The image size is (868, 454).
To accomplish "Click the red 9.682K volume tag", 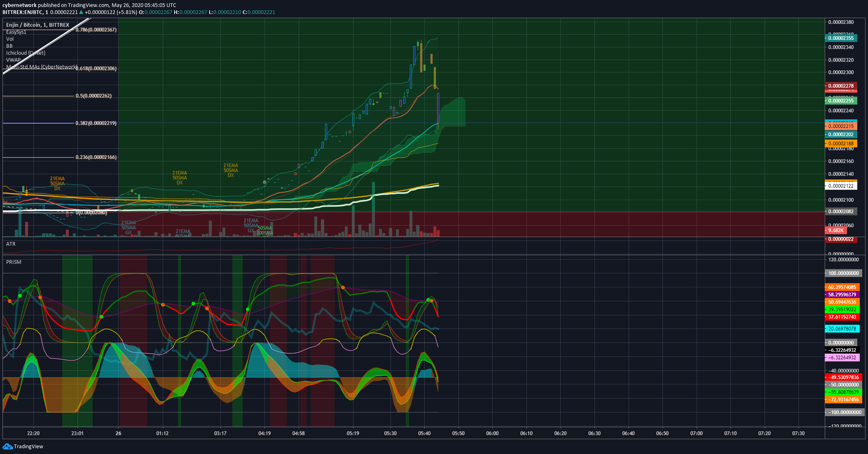I will pyautogui.click(x=836, y=230).
